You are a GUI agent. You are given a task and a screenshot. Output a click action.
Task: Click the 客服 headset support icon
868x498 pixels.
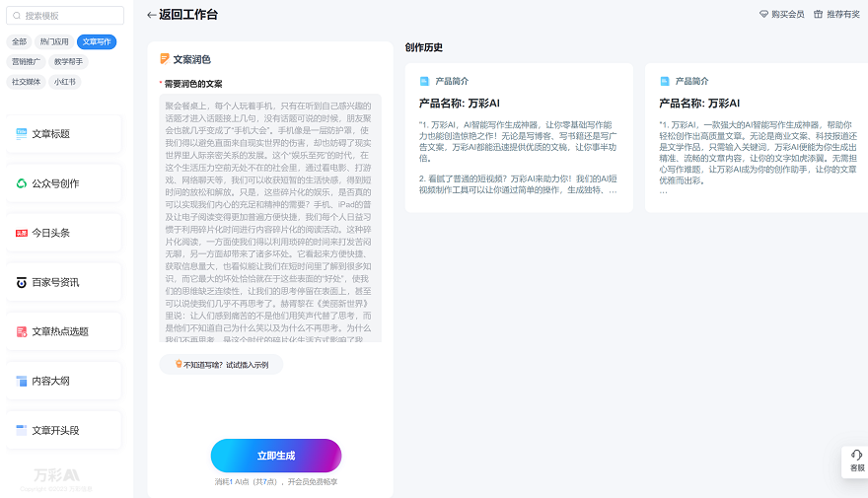[x=856, y=455]
